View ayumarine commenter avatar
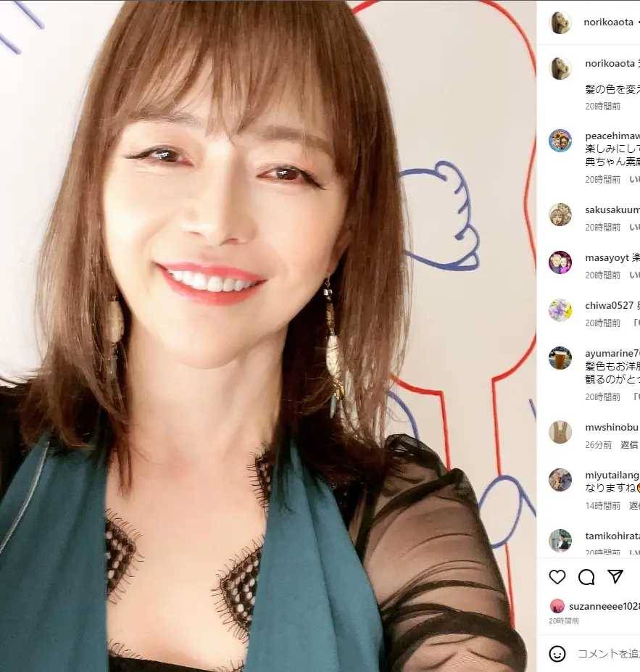Image resolution: width=640 pixels, height=672 pixels. 560,358
